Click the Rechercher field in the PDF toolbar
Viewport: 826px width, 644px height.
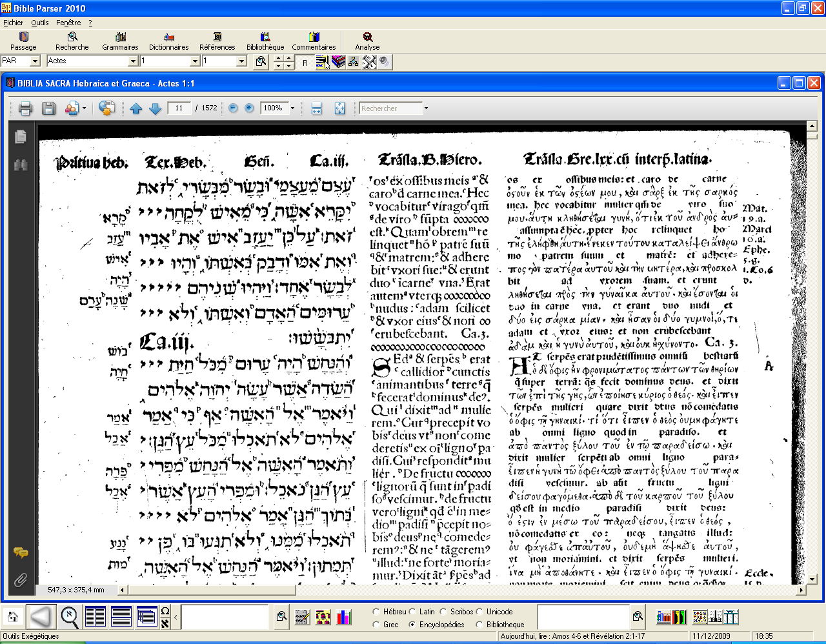tap(391, 108)
